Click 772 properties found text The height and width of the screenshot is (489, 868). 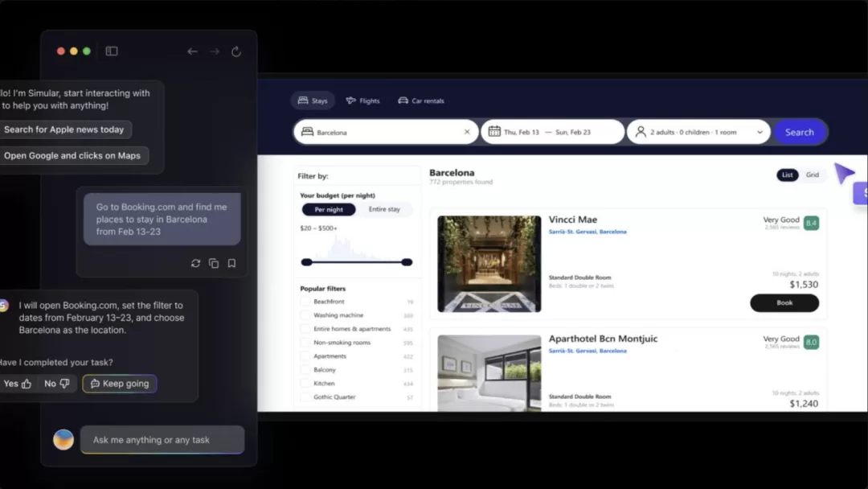[461, 183]
